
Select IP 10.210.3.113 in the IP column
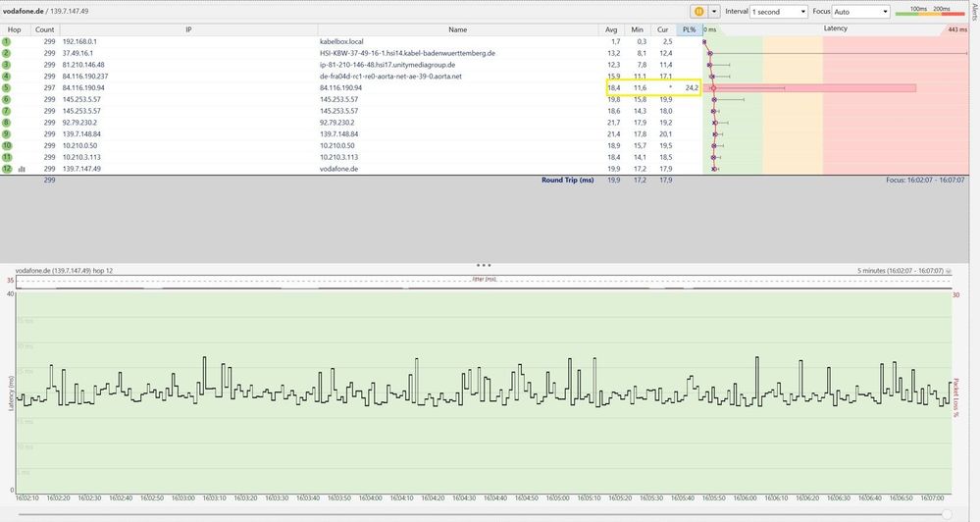coord(81,158)
